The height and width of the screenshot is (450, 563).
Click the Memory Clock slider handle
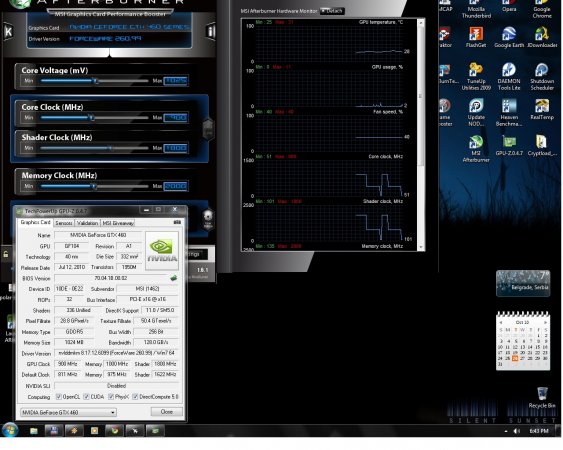94,186
